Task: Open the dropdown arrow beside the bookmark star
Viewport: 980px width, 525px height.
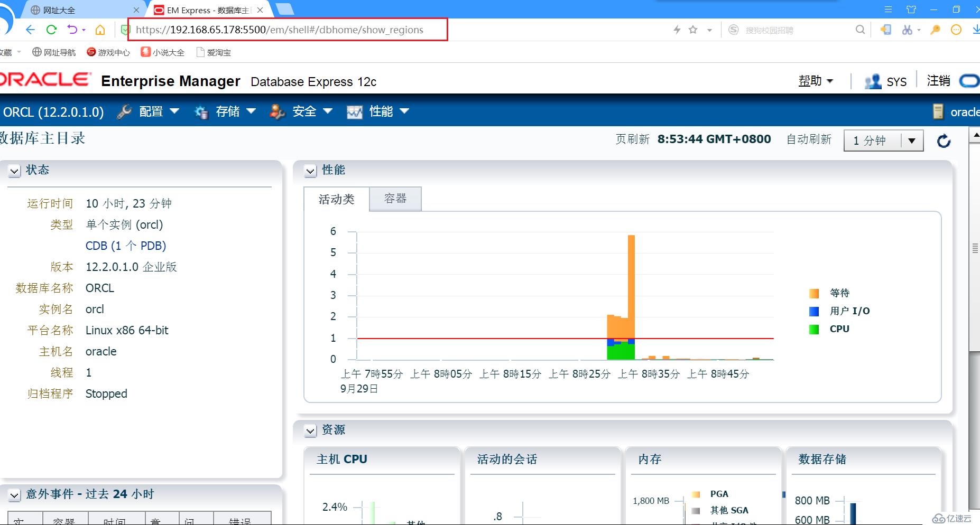Action: (709, 30)
